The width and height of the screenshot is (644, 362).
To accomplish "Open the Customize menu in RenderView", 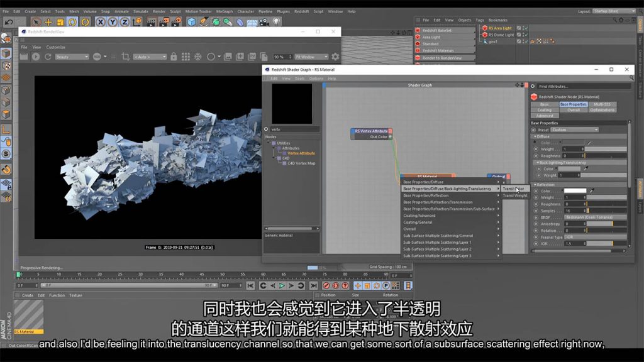I will 56,47.
